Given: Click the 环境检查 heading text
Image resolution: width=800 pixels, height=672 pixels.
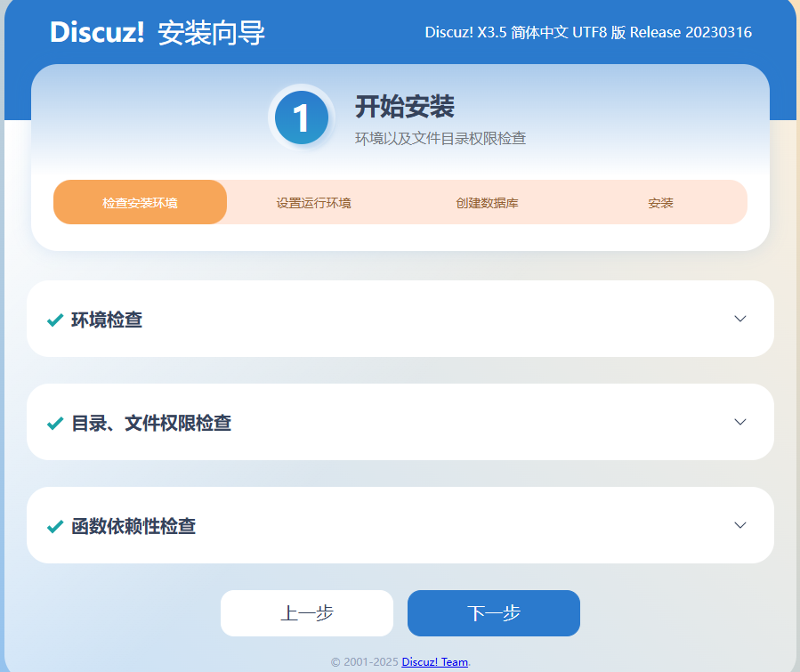Looking at the screenshot, I should click(107, 320).
